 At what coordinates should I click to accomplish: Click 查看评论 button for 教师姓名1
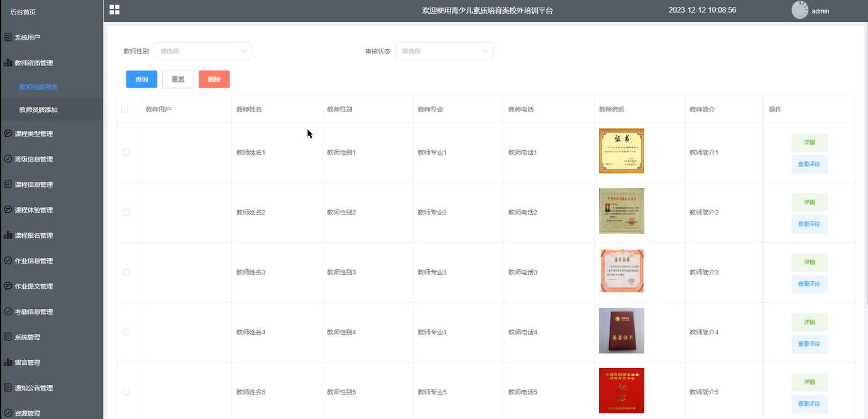pos(810,164)
